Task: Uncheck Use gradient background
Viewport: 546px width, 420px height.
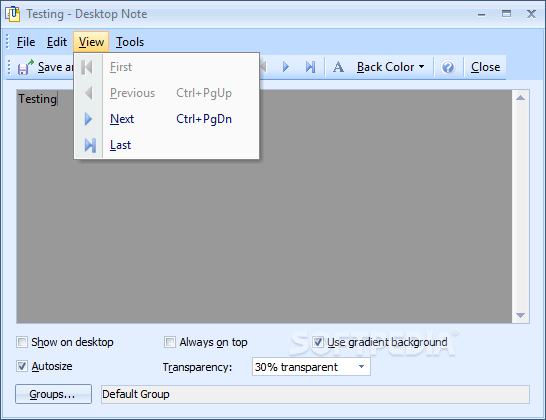Action: tap(318, 342)
